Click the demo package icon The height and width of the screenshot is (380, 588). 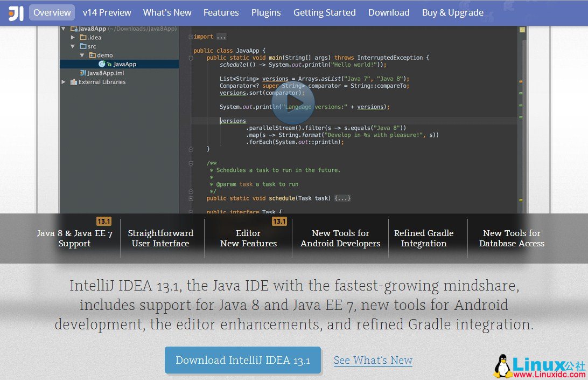coord(92,55)
